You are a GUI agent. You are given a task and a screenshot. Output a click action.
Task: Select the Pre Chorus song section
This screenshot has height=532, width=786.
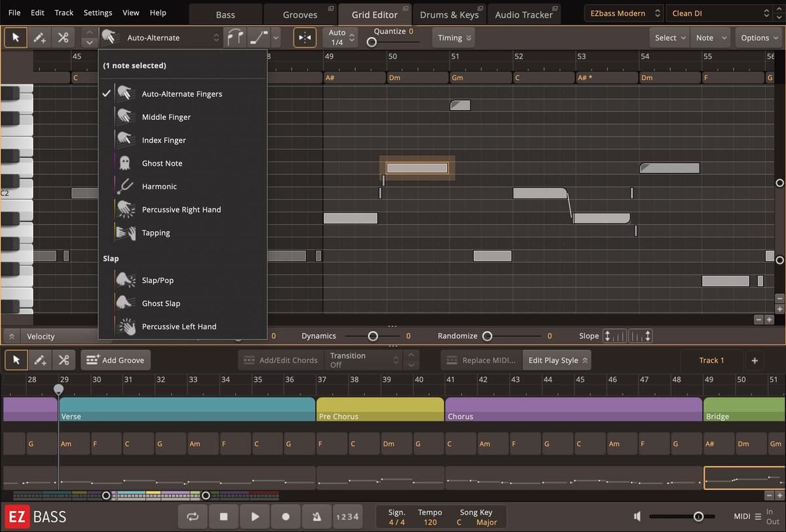pos(380,409)
